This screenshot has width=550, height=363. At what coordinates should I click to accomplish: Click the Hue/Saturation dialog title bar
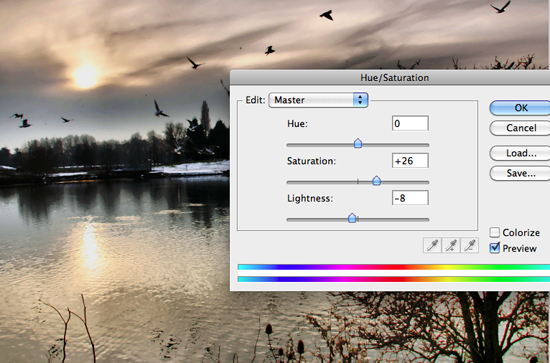(x=390, y=78)
